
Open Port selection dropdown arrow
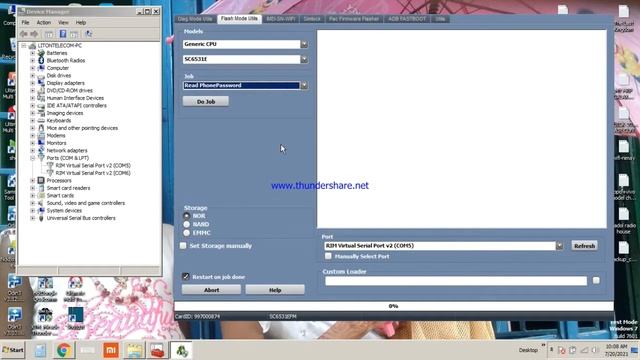(x=559, y=246)
